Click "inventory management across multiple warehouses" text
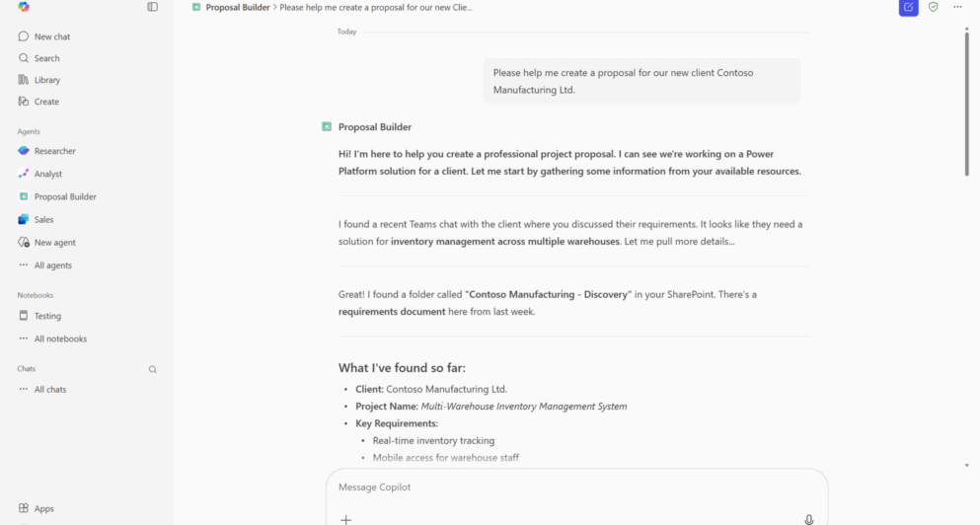 (x=505, y=241)
